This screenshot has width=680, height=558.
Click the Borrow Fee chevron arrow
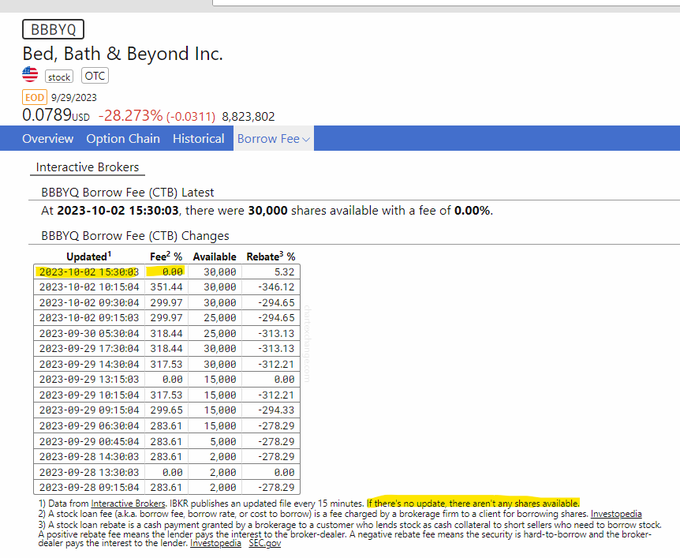tap(306, 140)
